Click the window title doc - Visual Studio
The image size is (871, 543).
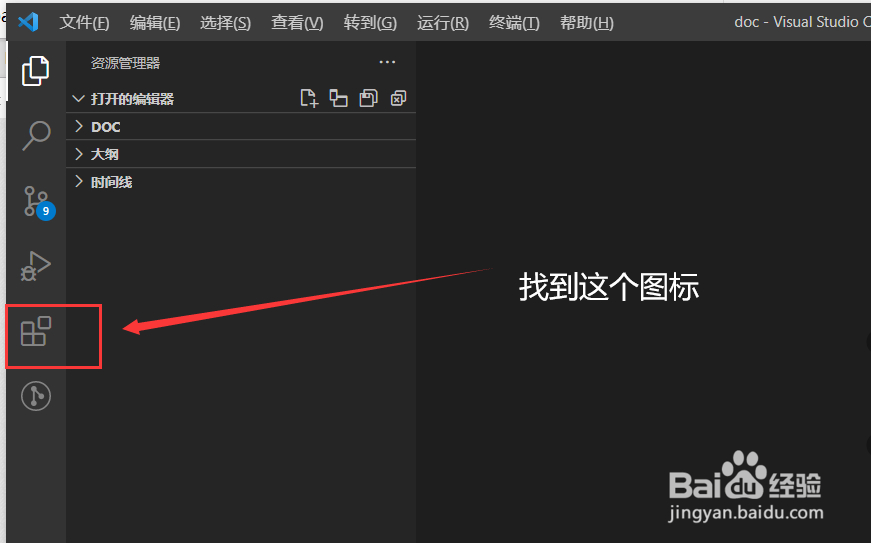802,22
